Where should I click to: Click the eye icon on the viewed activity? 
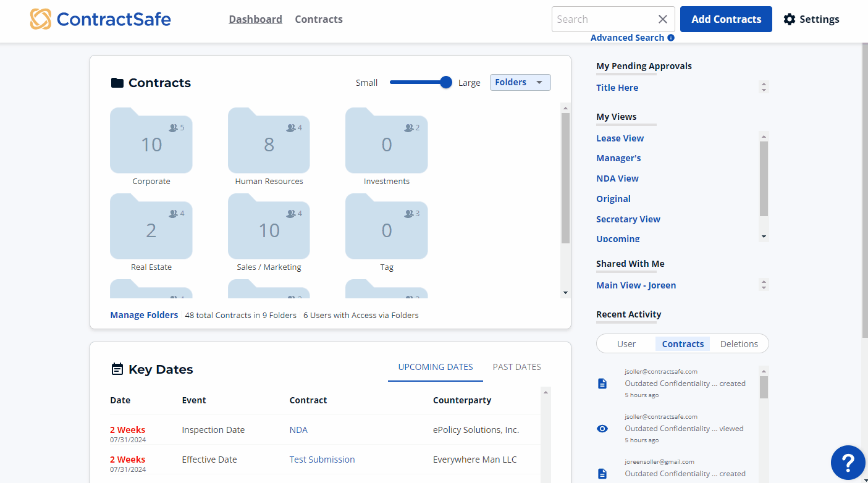(x=602, y=428)
